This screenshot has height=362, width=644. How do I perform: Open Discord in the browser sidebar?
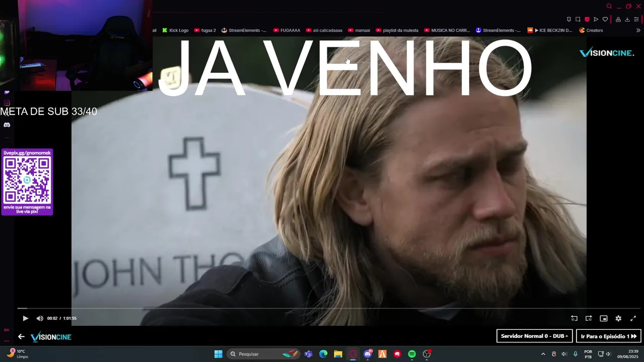click(x=7, y=125)
